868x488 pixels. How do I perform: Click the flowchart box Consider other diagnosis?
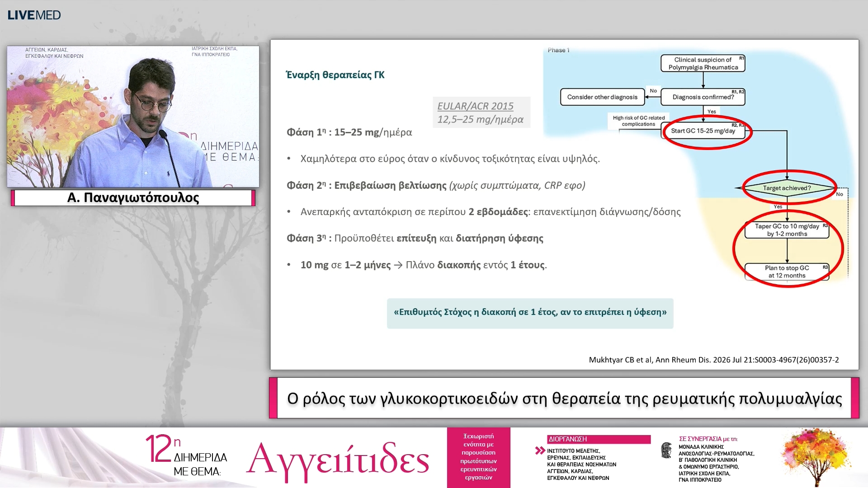pyautogui.click(x=602, y=97)
